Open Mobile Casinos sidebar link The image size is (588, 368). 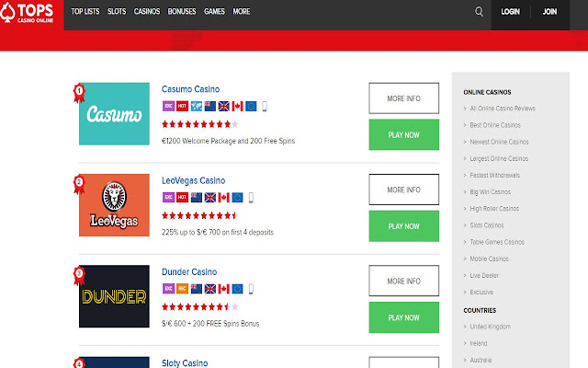coord(489,259)
